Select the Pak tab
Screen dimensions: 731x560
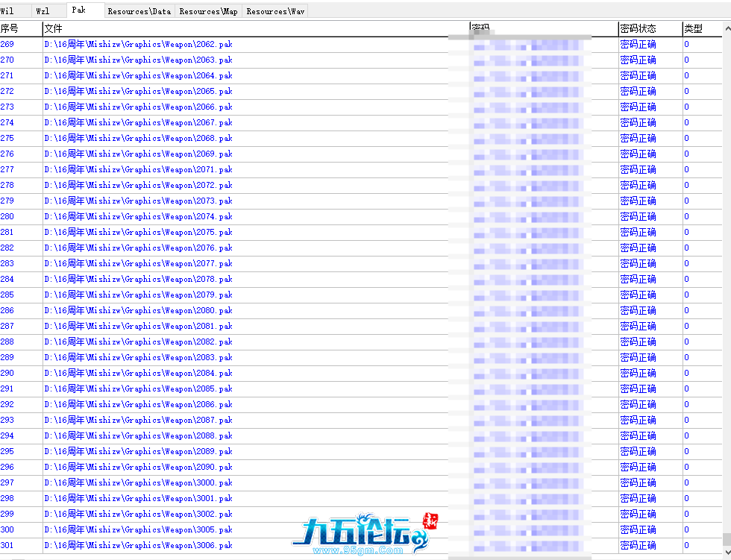tap(85, 10)
